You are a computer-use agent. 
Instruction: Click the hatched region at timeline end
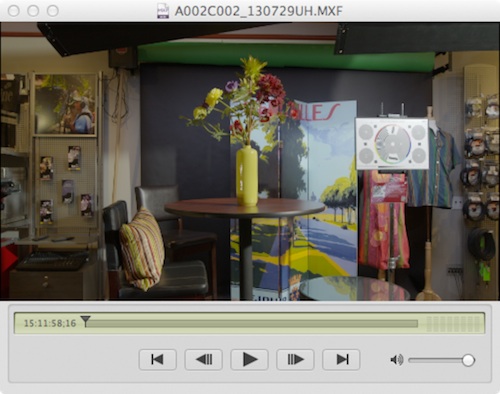click(454, 324)
